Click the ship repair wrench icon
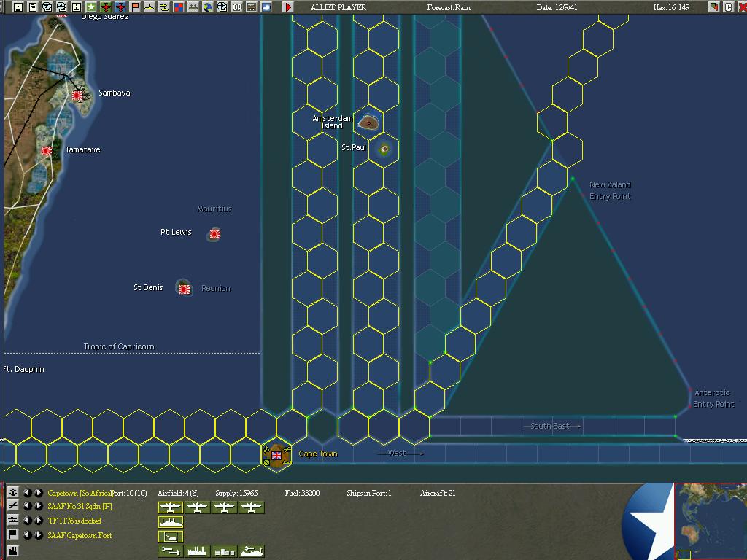Viewport: 747px width, 560px height. tap(251, 551)
